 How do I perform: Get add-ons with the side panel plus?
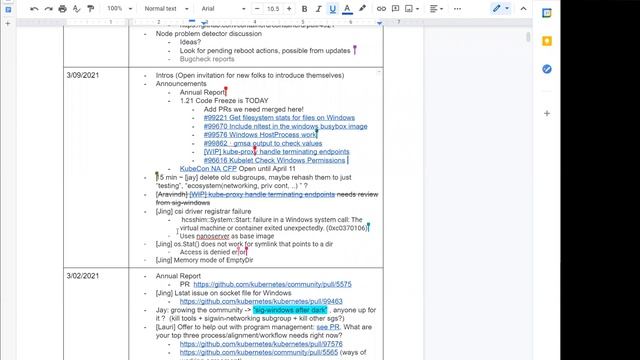coord(547,113)
